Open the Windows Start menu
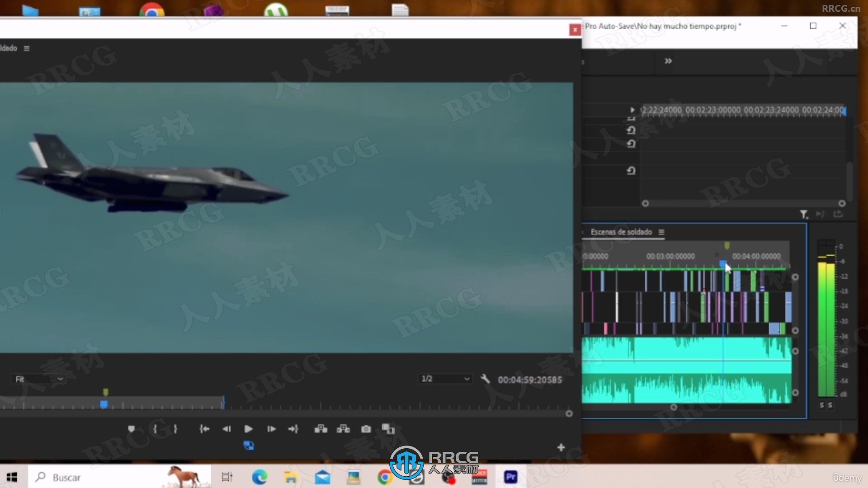This screenshot has width=868, height=488. click(12, 477)
